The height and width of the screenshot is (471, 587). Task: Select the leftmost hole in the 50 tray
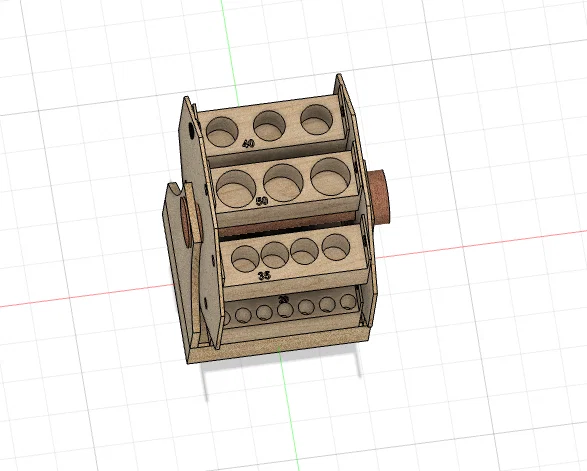pos(236,189)
